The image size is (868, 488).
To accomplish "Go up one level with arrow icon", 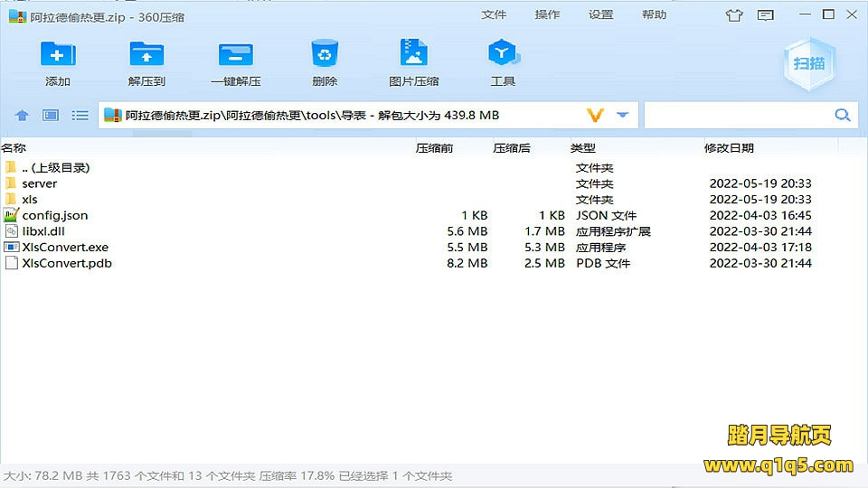I will pos(23,116).
